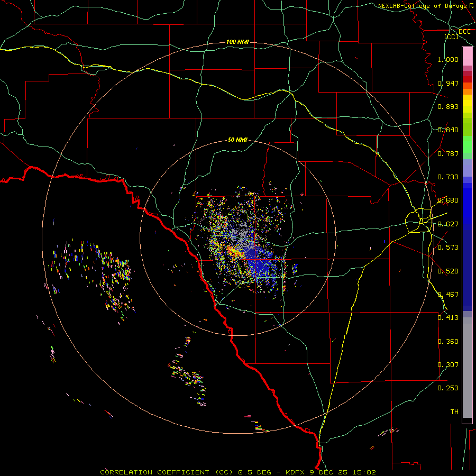Click the 0.307 legend value
Viewport: 476px width, 476px height.
[x=448, y=365]
